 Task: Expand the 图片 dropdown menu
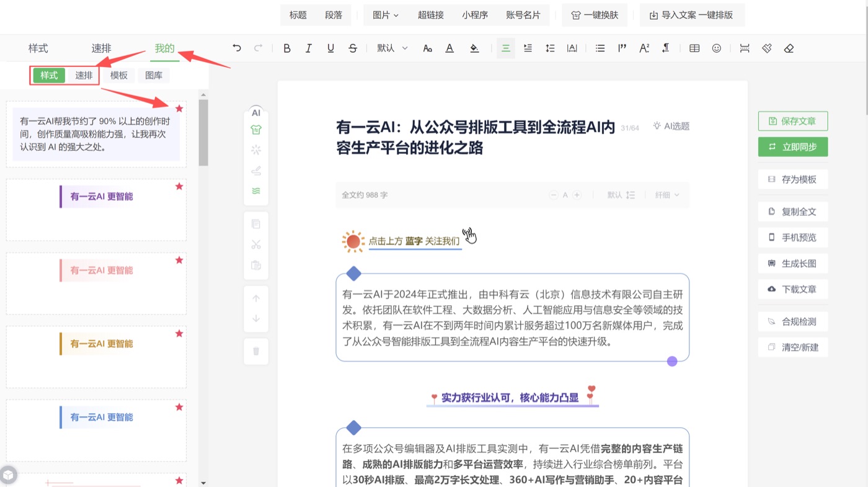pos(386,15)
